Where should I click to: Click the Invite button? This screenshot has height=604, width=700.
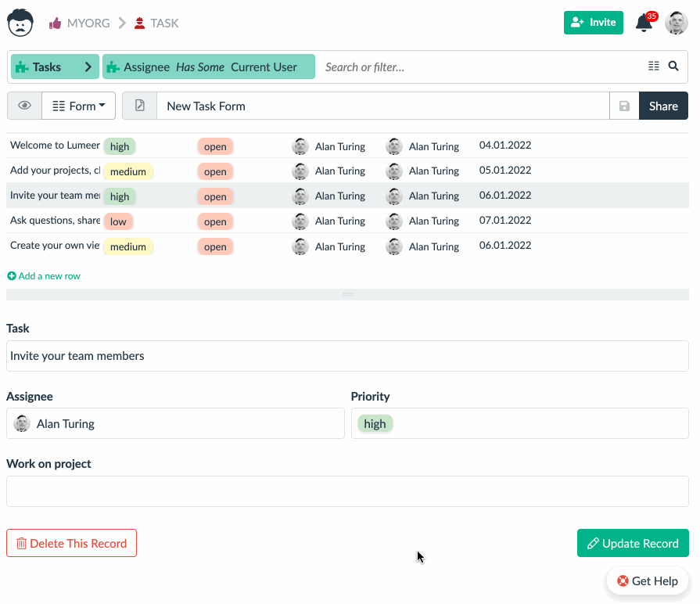pos(594,23)
